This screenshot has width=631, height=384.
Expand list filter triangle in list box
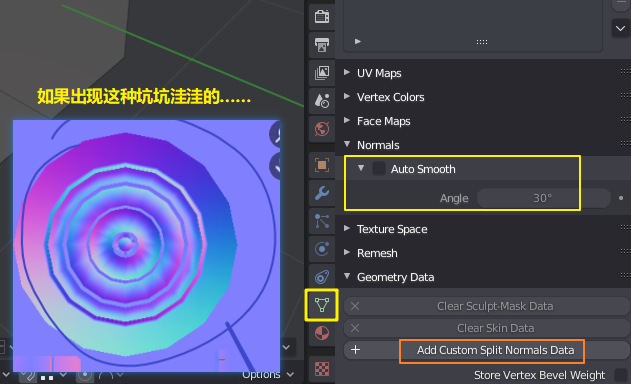point(358,41)
